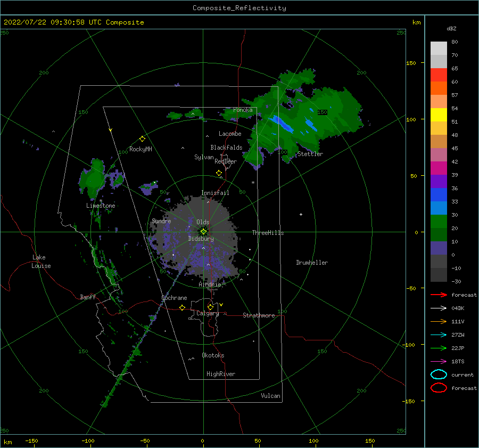Click the asterisk marker east of RedDeer

[x=253, y=183]
